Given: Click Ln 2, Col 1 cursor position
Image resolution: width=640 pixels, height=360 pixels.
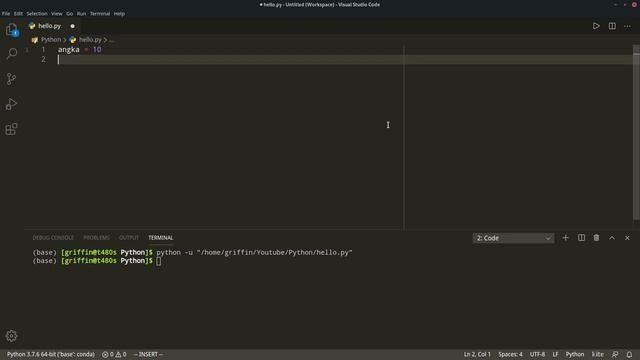Looking at the screenshot, I should tap(477, 354).
